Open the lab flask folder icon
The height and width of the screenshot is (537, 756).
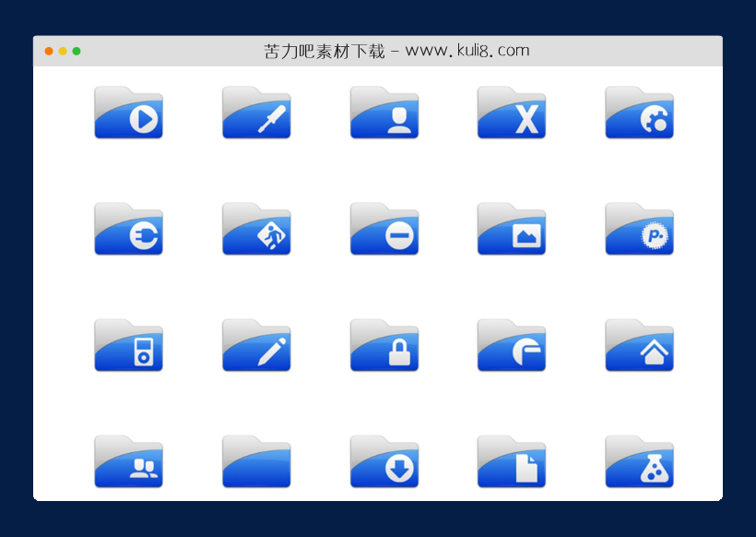coord(639,462)
